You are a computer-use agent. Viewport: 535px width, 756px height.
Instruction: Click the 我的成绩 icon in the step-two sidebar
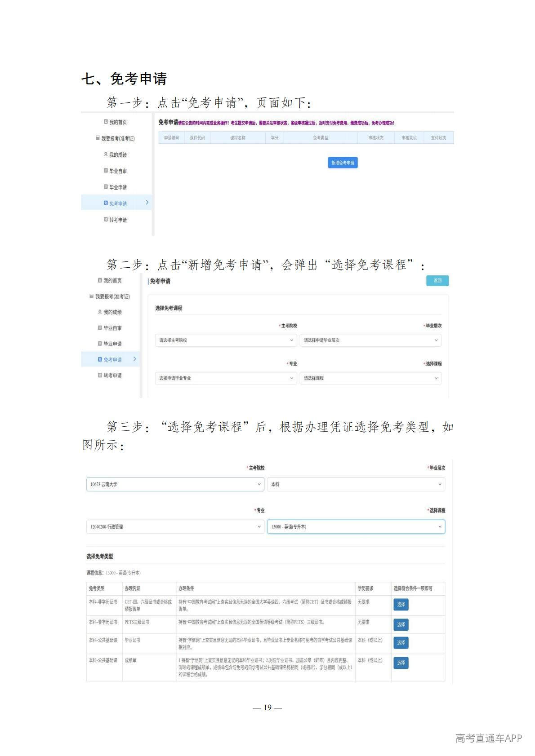100,312
